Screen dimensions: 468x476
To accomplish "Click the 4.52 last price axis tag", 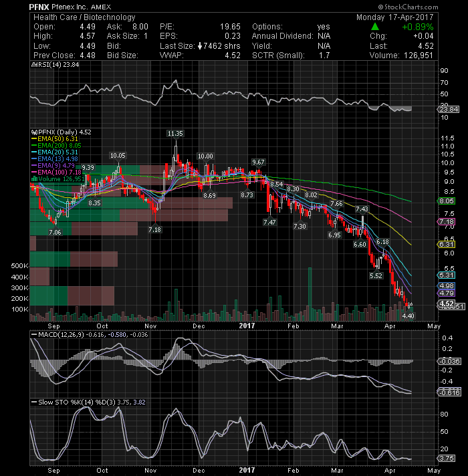I will pos(446,304).
